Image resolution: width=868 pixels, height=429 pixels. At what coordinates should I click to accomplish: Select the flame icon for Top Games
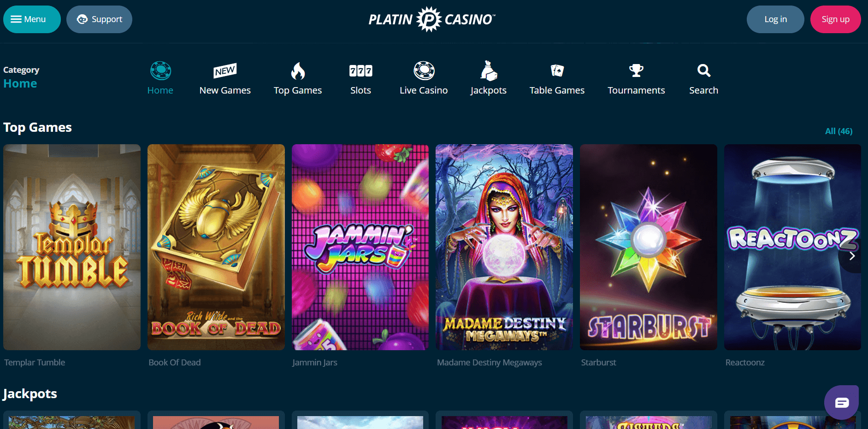pyautogui.click(x=298, y=71)
